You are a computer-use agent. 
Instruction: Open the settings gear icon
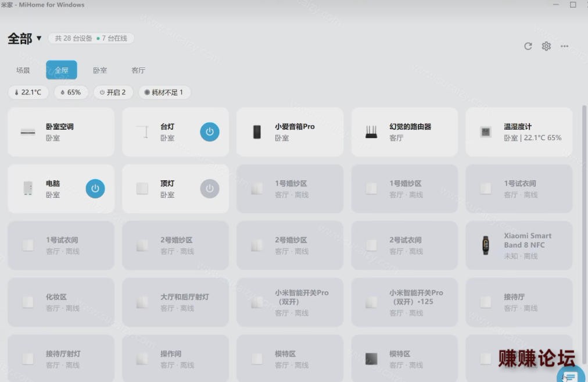click(x=546, y=46)
